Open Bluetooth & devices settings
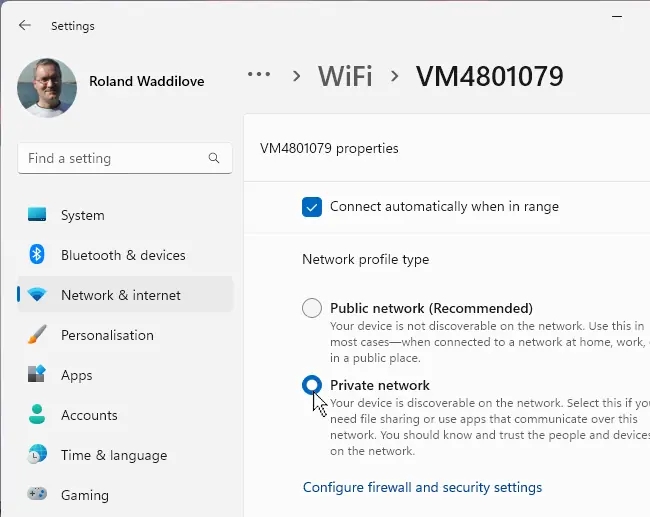The image size is (650, 517). coord(125,255)
